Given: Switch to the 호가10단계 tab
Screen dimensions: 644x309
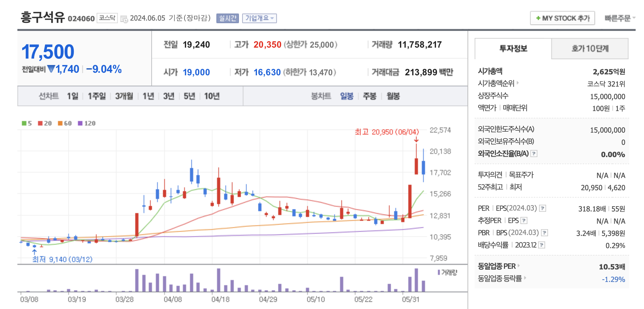Looking at the screenshot, I should (590, 49).
